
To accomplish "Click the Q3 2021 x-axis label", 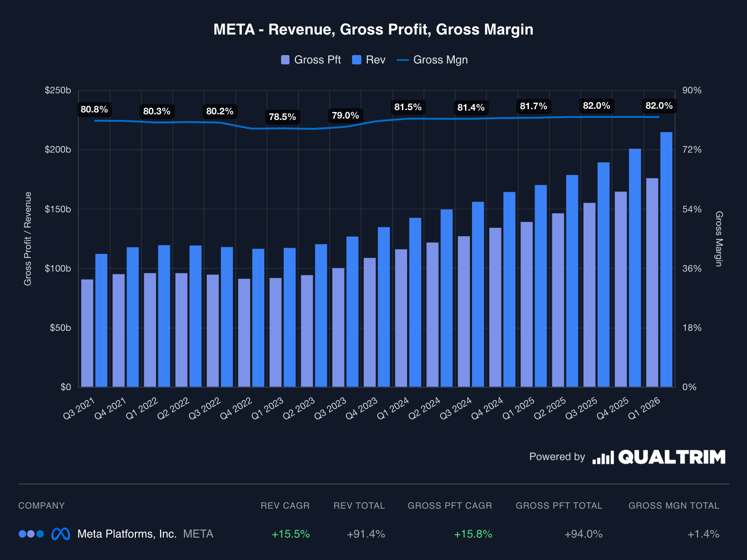I will tap(79, 408).
